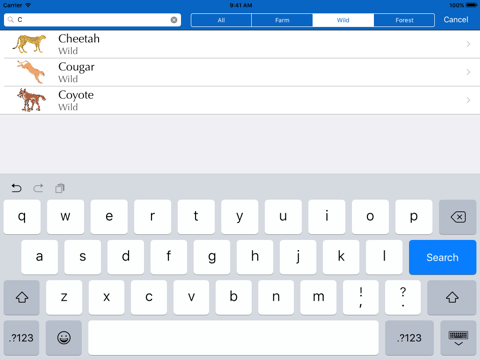Tap the Cheetah thumbnail image
Viewport: 480px width, 360px height.
[29, 44]
